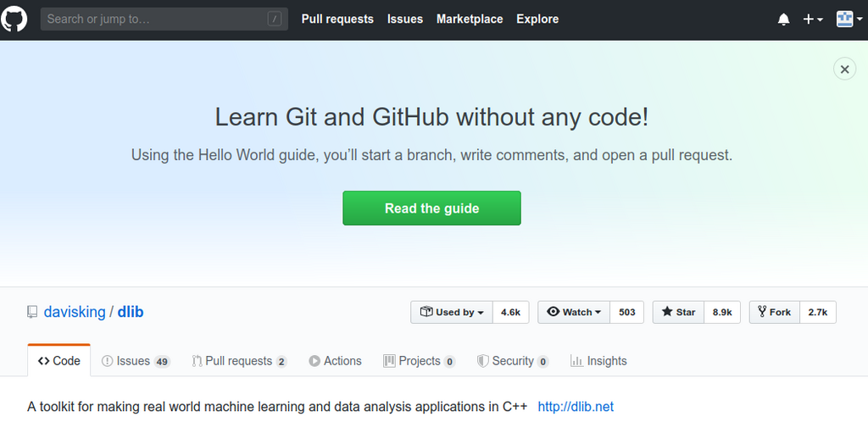This screenshot has height=422, width=868.
Task: Open the Pull requests repository tab
Action: coord(239,361)
